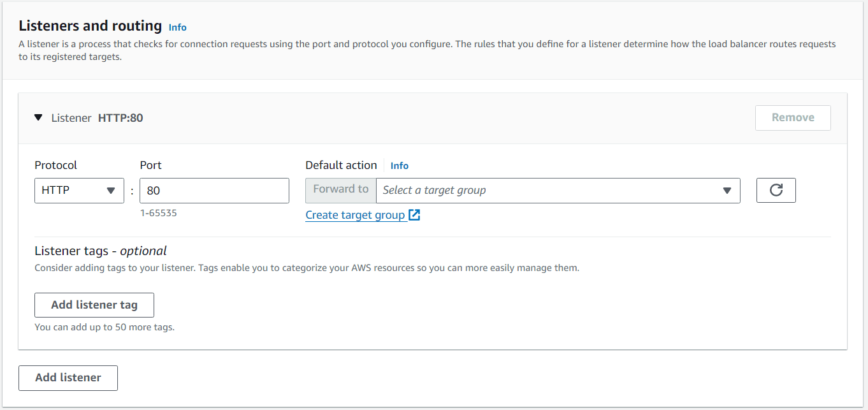Click the target group dropdown caret
This screenshot has width=868, height=410.
point(727,190)
